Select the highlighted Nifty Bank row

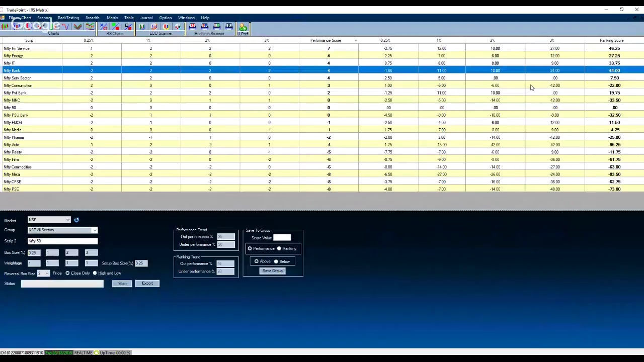[322, 70]
